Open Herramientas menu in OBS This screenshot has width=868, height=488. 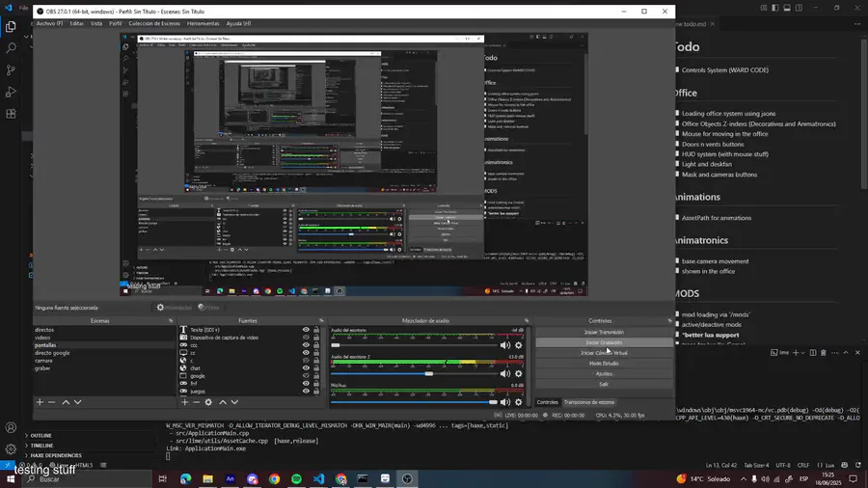tap(203, 24)
